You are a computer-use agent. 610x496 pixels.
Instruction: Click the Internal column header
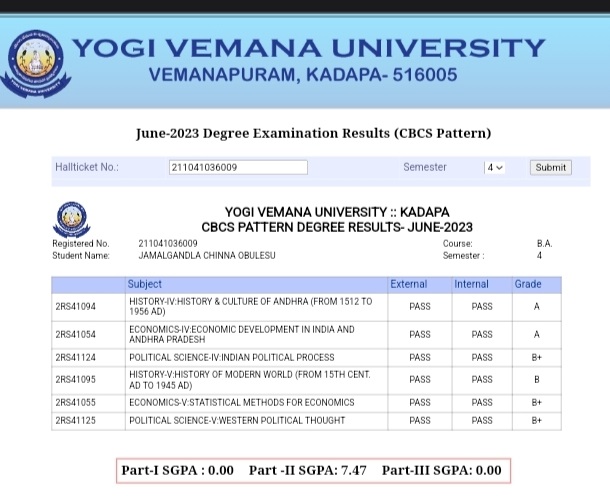click(x=471, y=284)
